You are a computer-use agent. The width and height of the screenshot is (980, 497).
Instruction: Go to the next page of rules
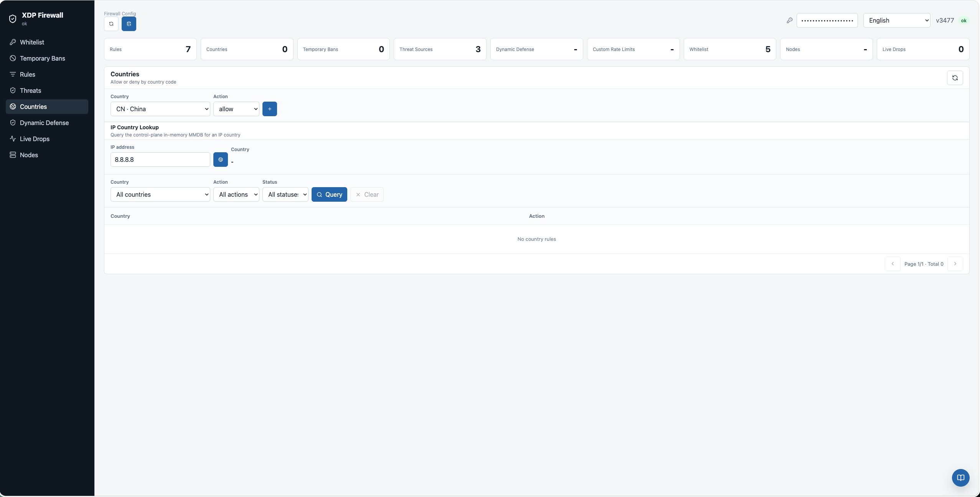point(955,264)
